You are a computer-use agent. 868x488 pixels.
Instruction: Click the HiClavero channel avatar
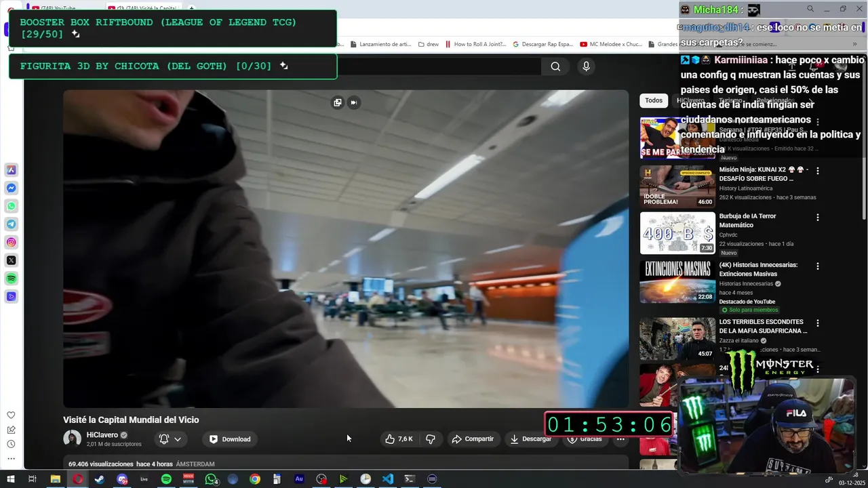[72, 439]
